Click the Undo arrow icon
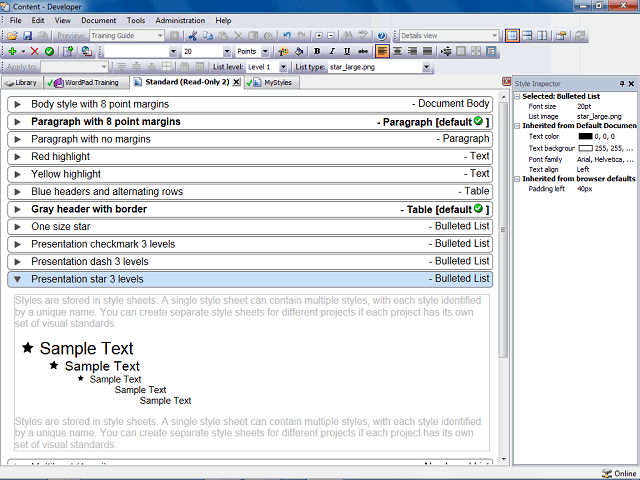Image resolution: width=640 pixels, height=480 pixels. coord(287,36)
